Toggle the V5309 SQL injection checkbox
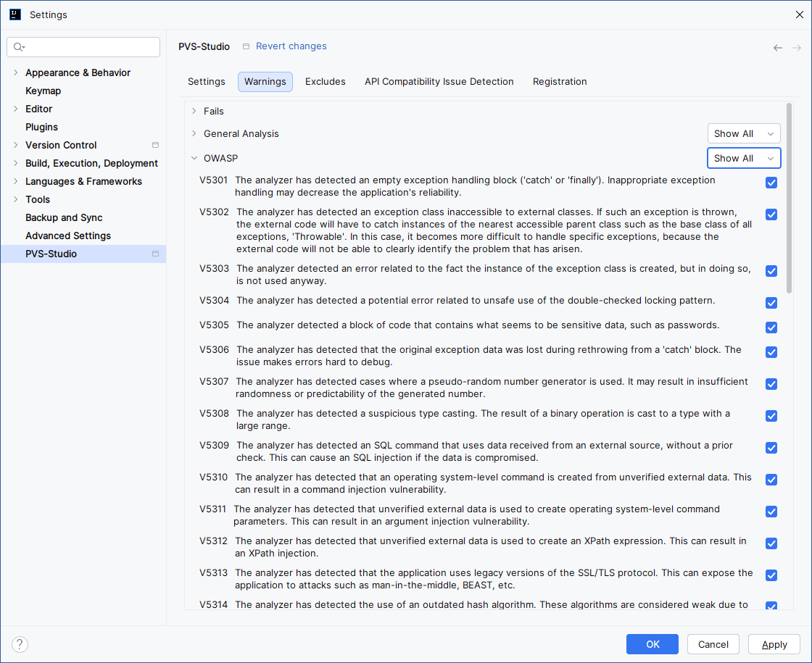Image resolution: width=812 pixels, height=663 pixels. (x=771, y=448)
